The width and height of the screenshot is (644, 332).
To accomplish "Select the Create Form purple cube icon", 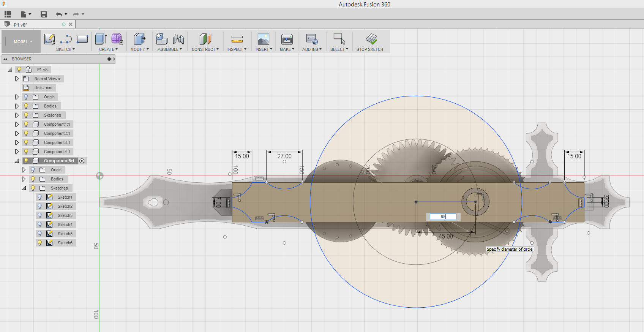I will (117, 39).
